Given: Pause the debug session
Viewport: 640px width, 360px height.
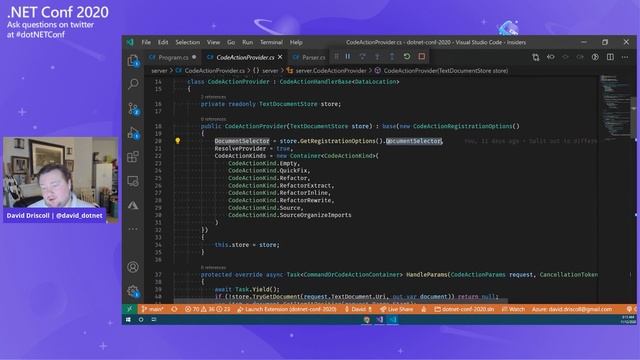Looking at the screenshot, I should tap(348, 57).
